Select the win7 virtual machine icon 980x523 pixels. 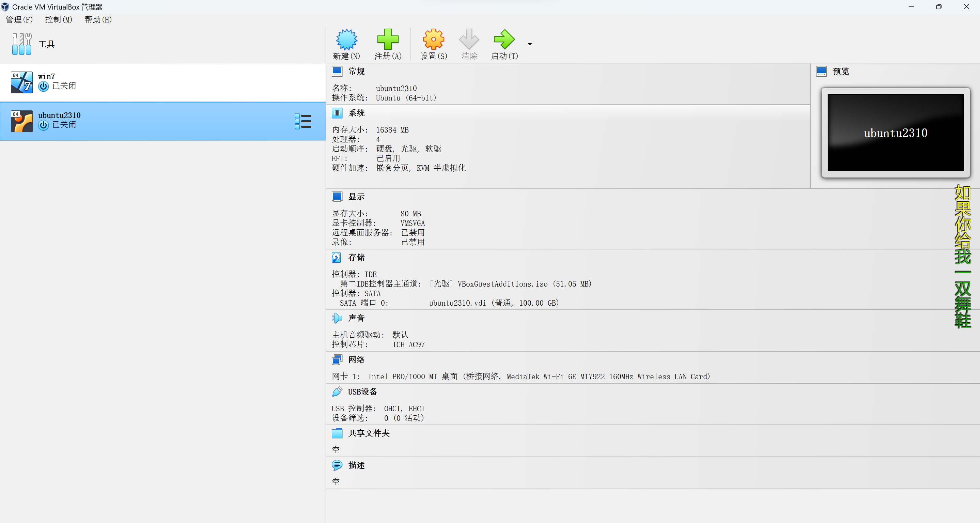pos(22,82)
